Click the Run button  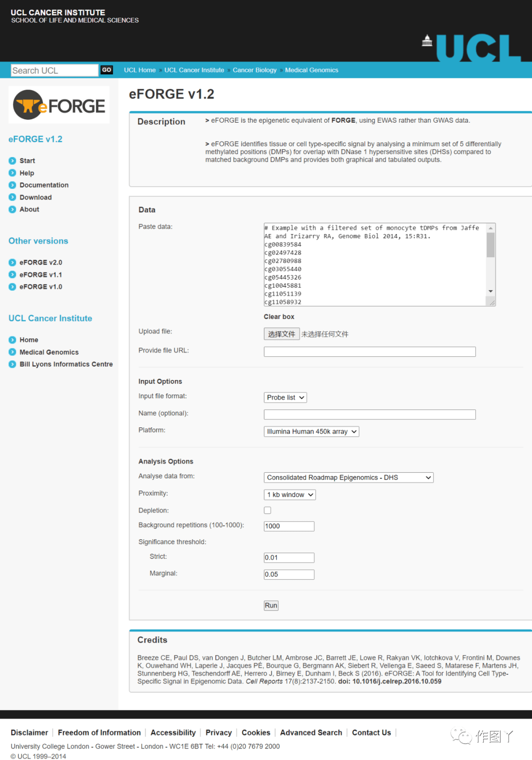271,605
